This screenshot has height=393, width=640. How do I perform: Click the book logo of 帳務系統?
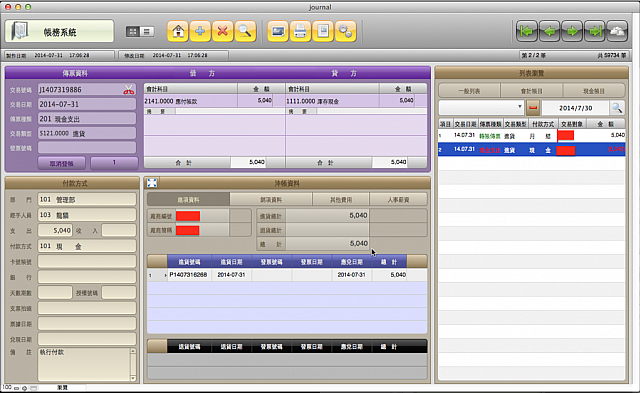[19, 31]
